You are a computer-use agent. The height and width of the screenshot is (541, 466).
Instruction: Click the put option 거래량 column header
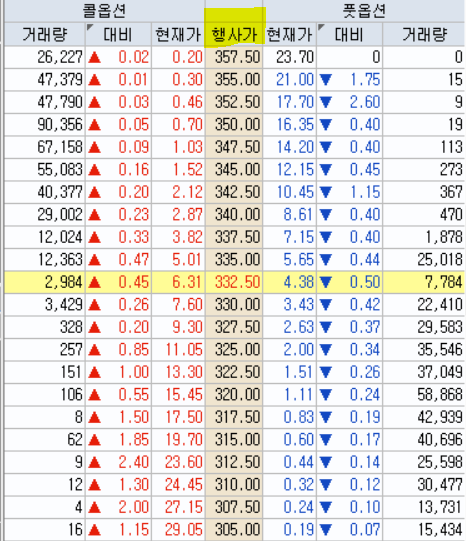pos(424,34)
